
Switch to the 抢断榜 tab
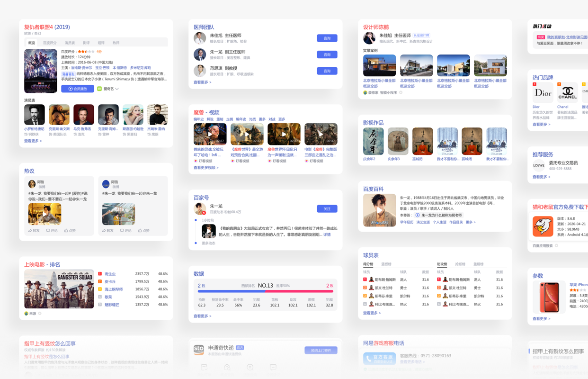(x=460, y=264)
